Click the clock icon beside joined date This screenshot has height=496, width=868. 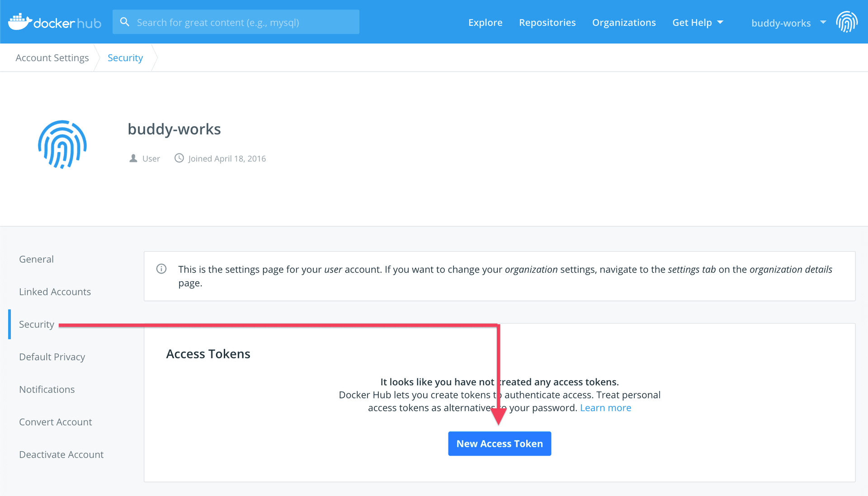[179, 158]
